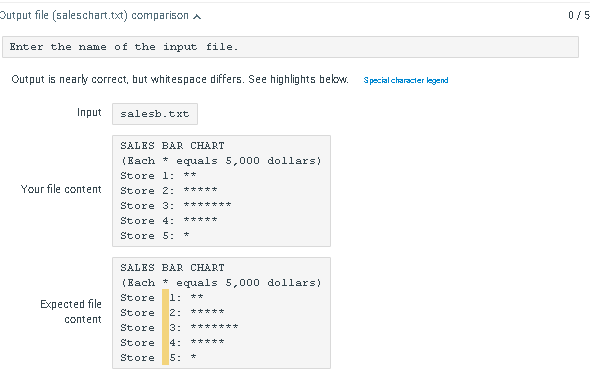Click the Store 5 line in your file content
Image resolution: width=602 pixels, height=385 pixels.
155,236
